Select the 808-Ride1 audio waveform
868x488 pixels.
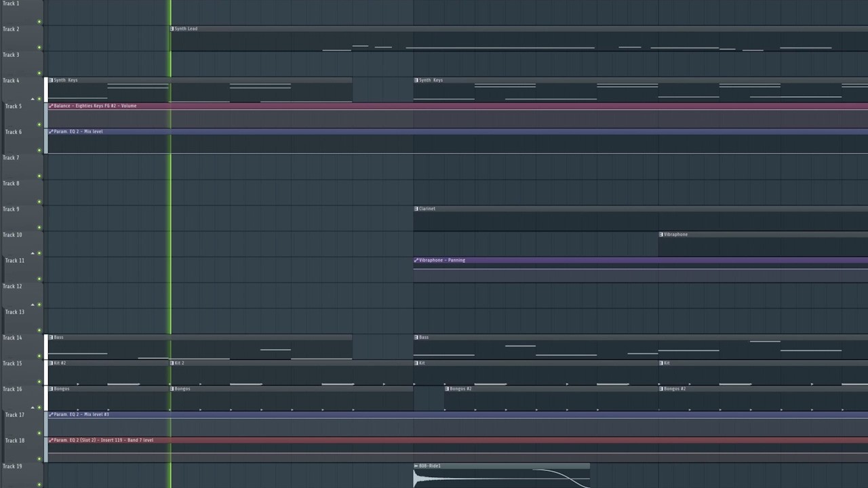pyautogui.click(x=502, y=479)
